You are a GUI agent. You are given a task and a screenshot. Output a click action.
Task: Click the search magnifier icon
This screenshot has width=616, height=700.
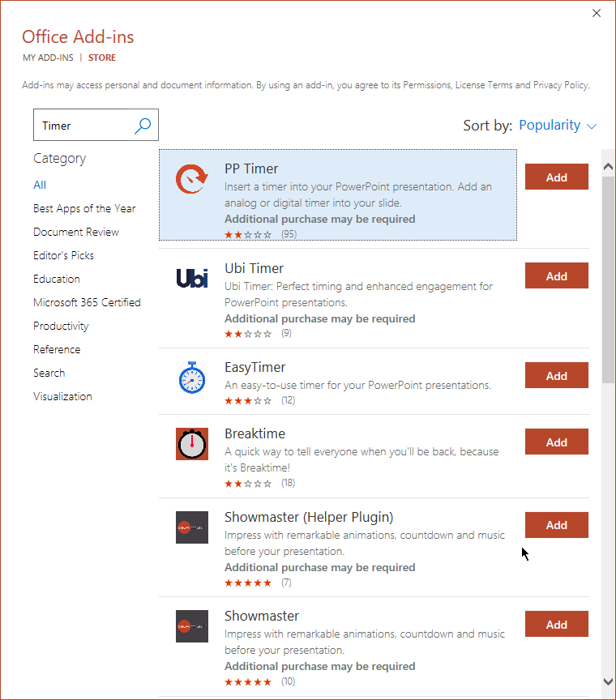pyautogui.click(x=143, y=125)
